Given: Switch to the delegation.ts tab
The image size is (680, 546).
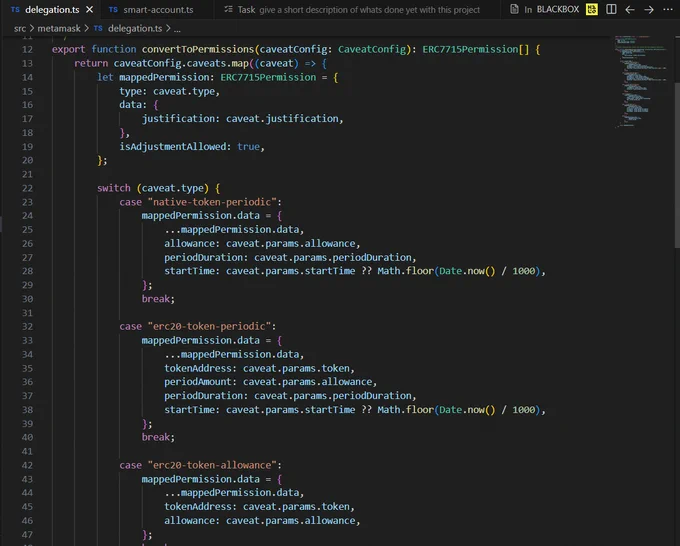Looking at the screenshot, I should (52, 10).
